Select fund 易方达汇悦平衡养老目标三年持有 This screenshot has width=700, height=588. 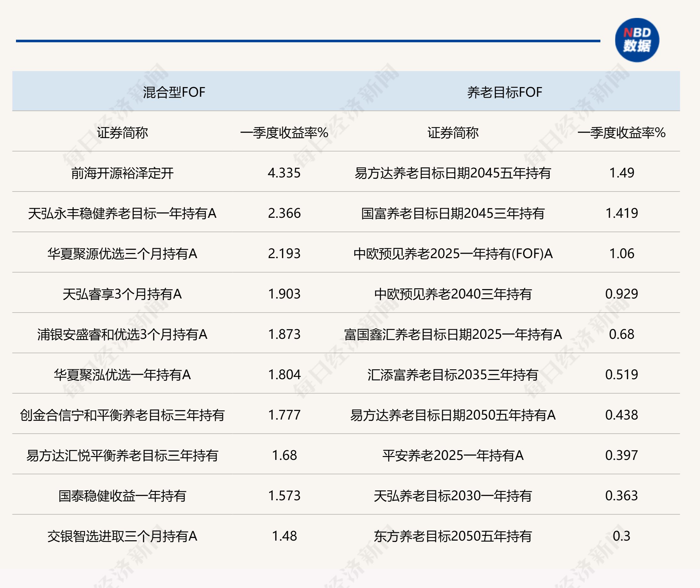click(122, 455)
